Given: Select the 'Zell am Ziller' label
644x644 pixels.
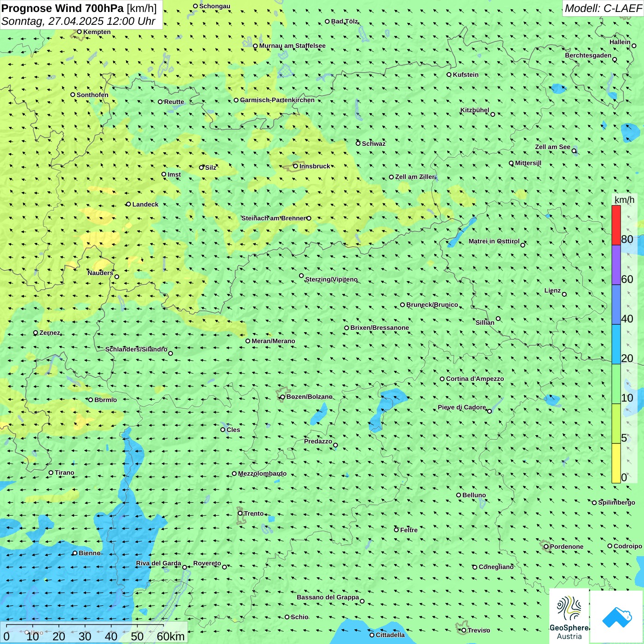Looking at the screenshot, I should coord(415,177).
